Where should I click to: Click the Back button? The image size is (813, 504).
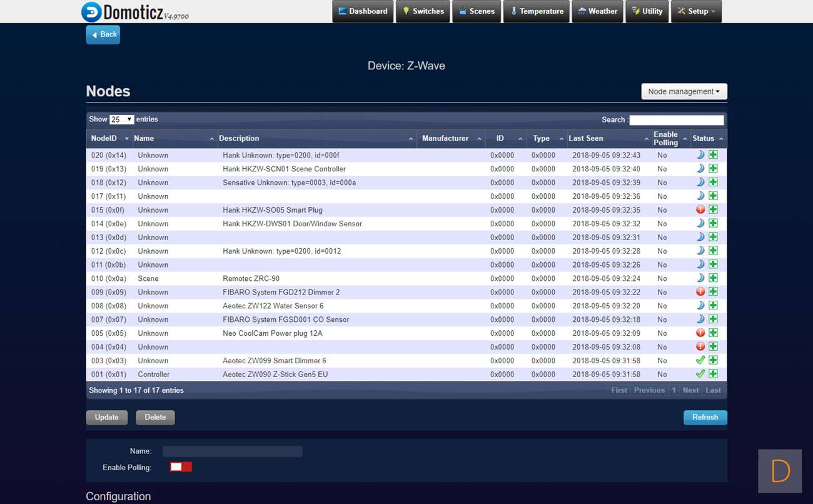[x=103, y=35]
